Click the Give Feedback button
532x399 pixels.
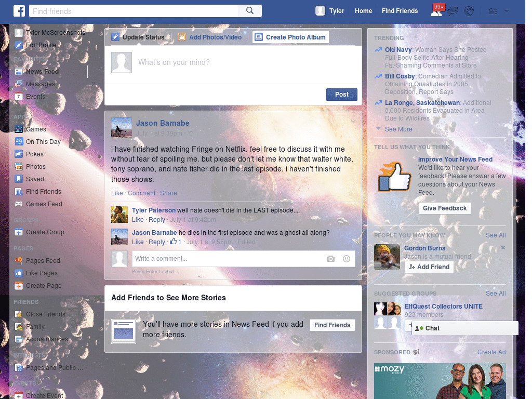click(x=445, y=208)
